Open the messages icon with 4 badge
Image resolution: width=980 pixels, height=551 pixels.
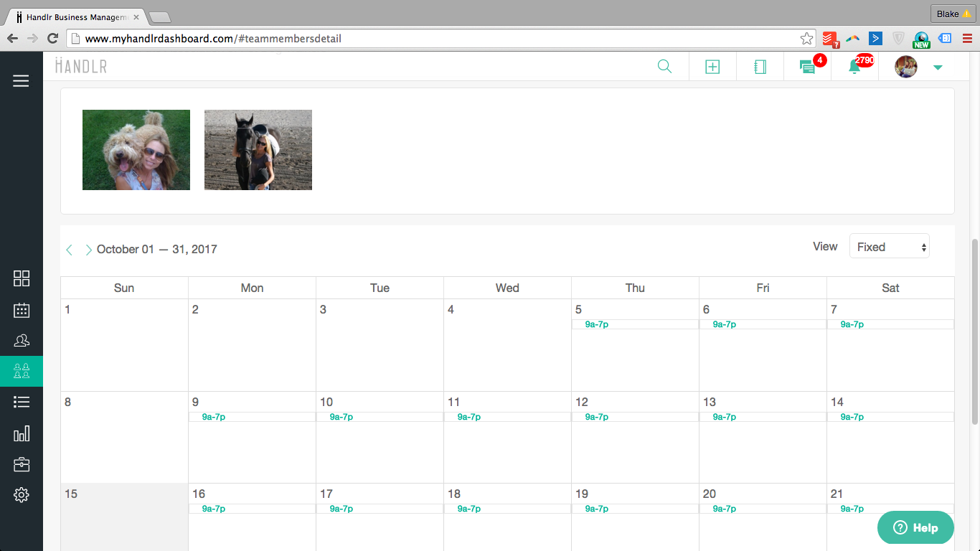(807, 67)
